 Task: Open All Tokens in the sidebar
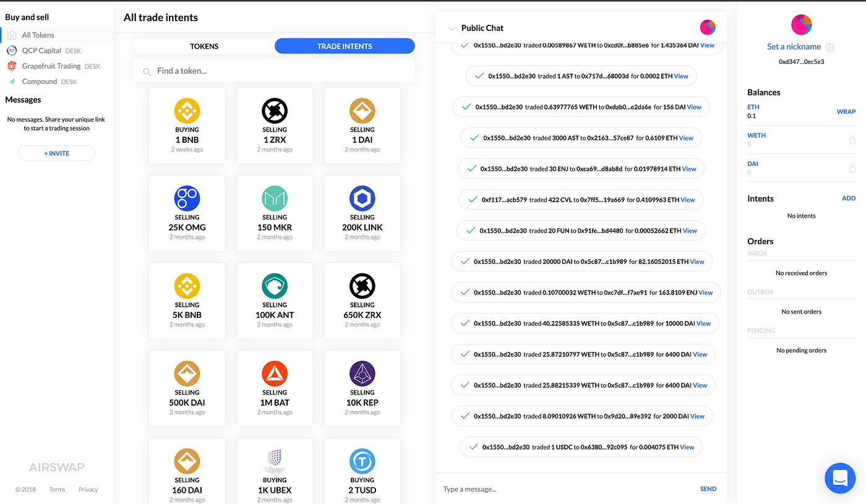coord(56,35)
